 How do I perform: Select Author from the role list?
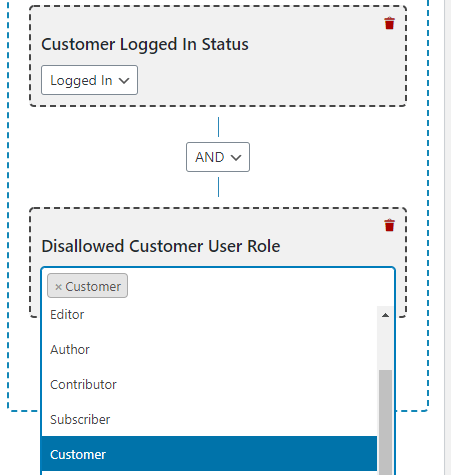pos(209,350)
